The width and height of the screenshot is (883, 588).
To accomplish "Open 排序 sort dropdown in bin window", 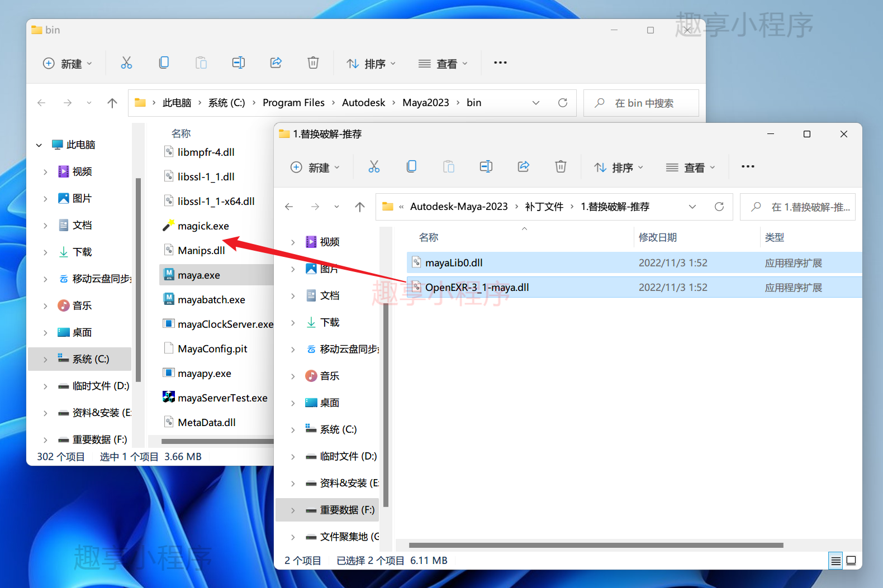I will [371, 64].
